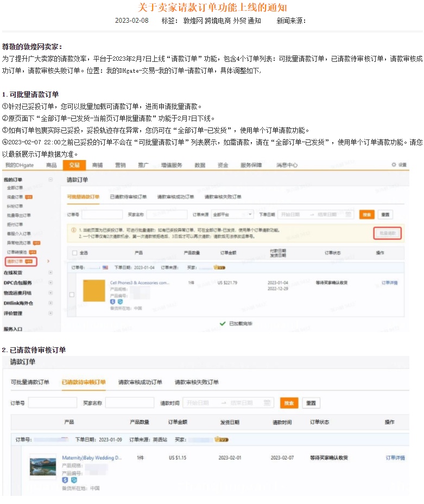This screenshot has width=424, height=504.
Task: Click the crown badge in the 2023-01-09 order row
Action: coord(222,439)
